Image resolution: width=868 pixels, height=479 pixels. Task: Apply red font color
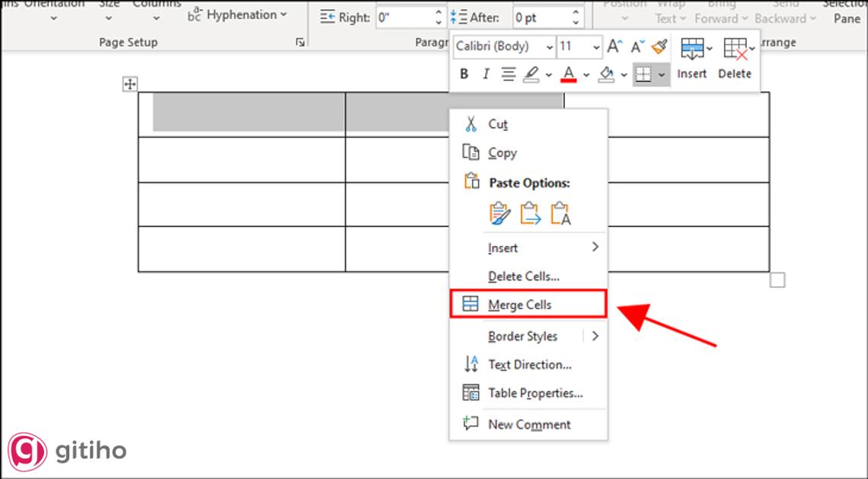569,74
